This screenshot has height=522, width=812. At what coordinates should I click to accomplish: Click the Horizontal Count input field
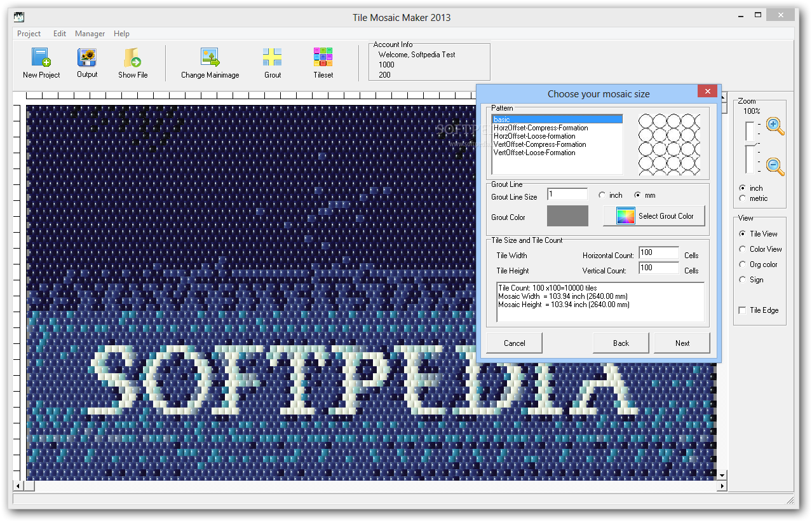659,253
